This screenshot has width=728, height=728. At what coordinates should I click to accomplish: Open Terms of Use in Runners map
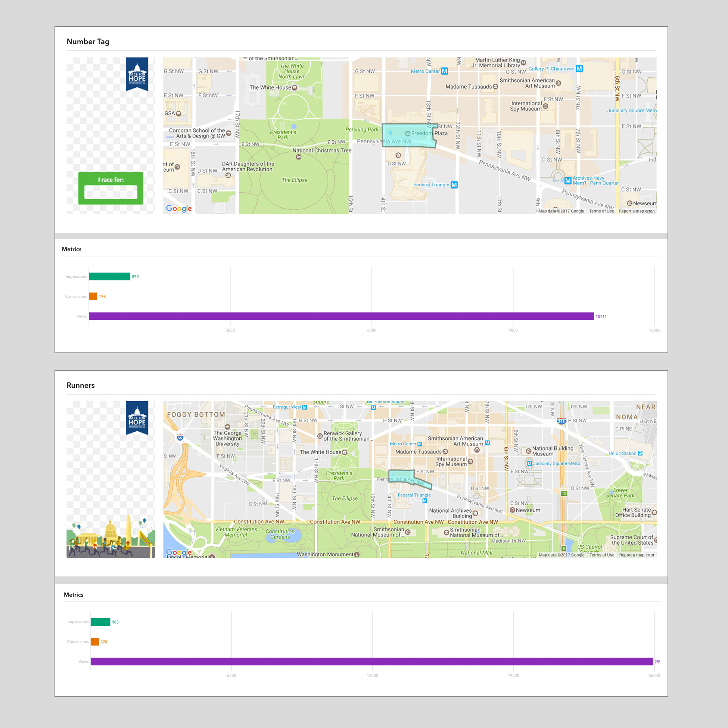(602, 555)
